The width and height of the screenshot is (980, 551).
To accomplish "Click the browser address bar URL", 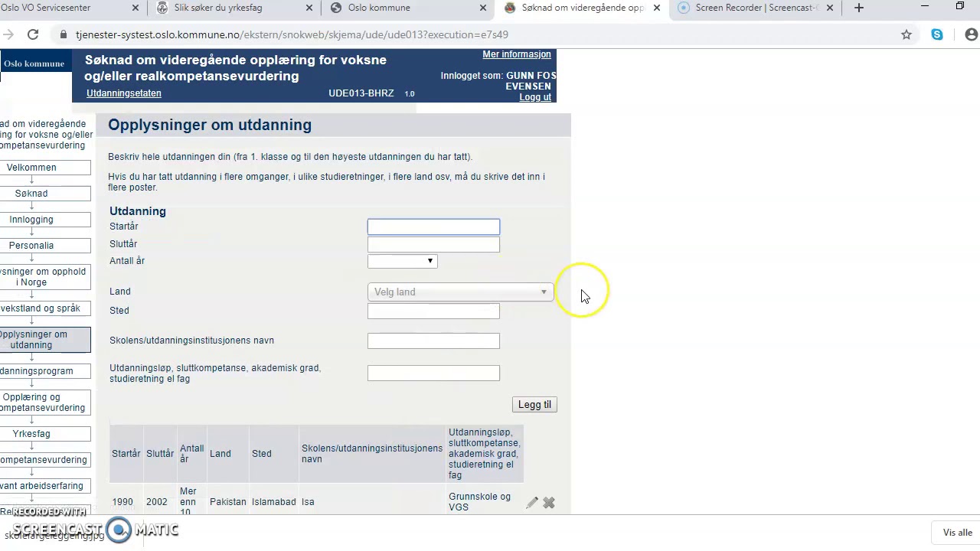I will point(292,34).
